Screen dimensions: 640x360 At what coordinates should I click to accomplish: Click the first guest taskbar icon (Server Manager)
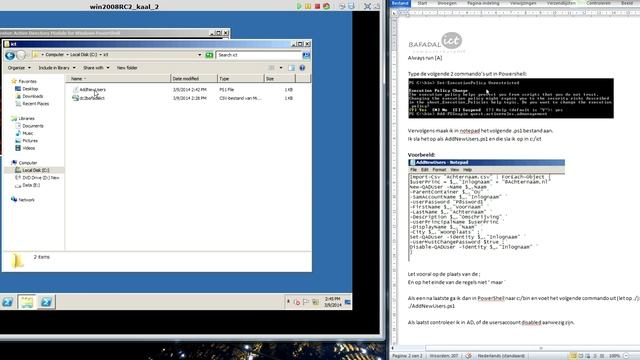(8, 302)
